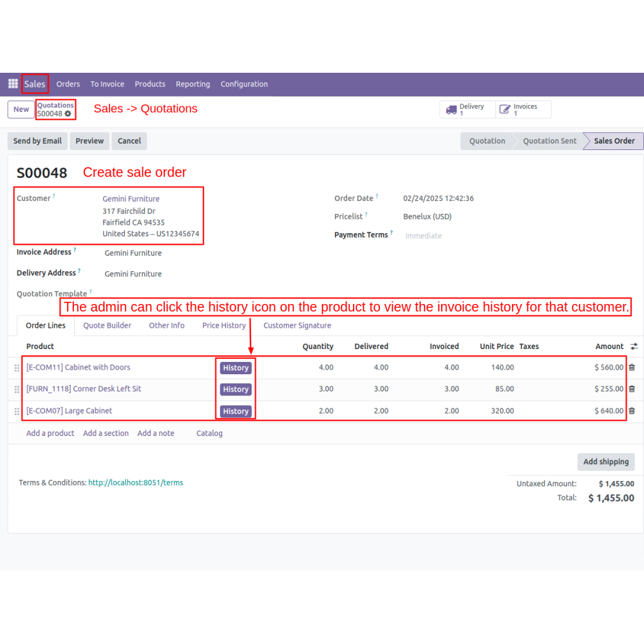Click the New button
The height and width of the screenshot is (644, 644).
pyautogui.click(x=21, y=109)
